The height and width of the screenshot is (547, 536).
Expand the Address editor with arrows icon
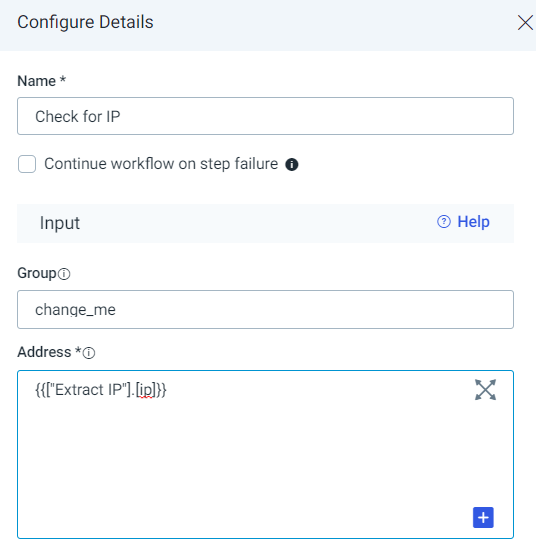(485, 390)
